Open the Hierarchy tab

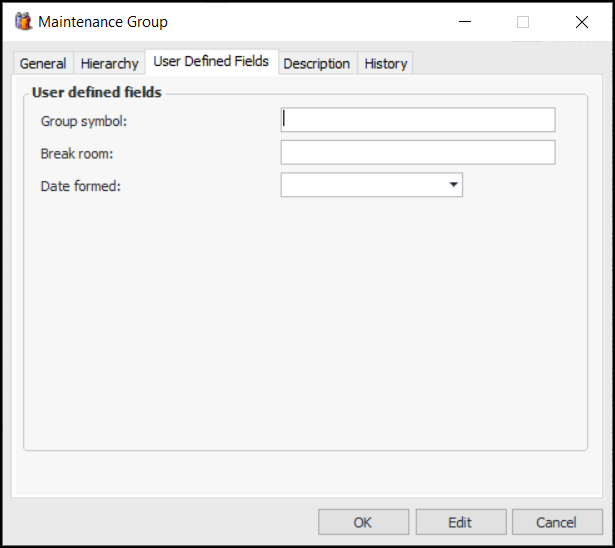[109, 63]
